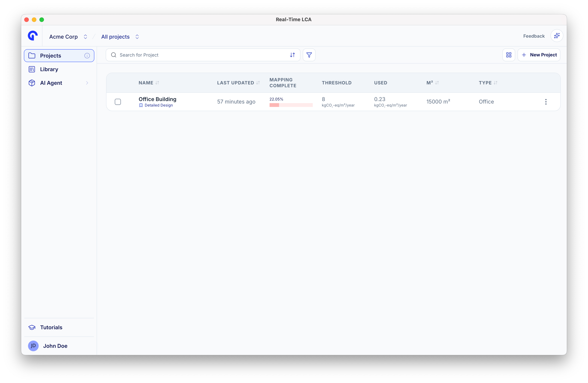Click the used value 0.23
The image size is (588, 383).
click(379, 99)
